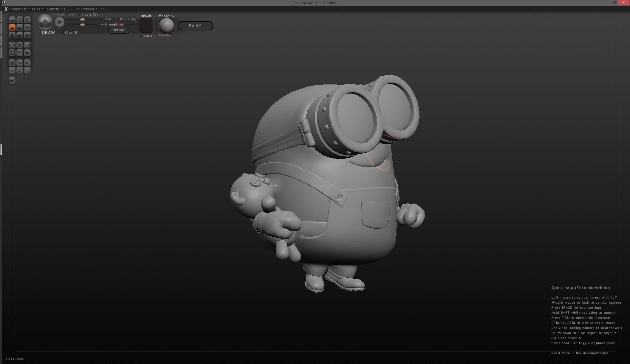Toggle symmetry mode
This screenshot has width=630, height=364.
coord(27,53)
